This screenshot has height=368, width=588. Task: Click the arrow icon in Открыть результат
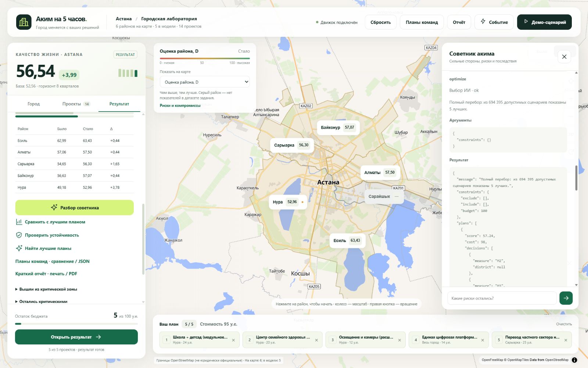coord(98,337)
